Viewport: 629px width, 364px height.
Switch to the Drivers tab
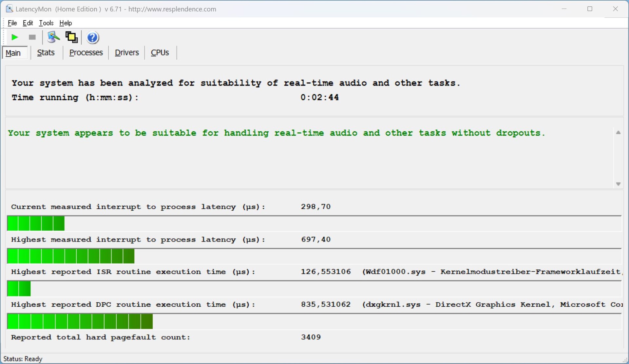pos(127,53)
